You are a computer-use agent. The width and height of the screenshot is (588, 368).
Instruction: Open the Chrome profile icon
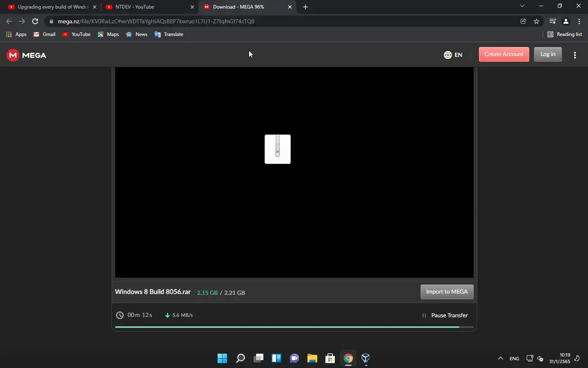click(566, 21)
